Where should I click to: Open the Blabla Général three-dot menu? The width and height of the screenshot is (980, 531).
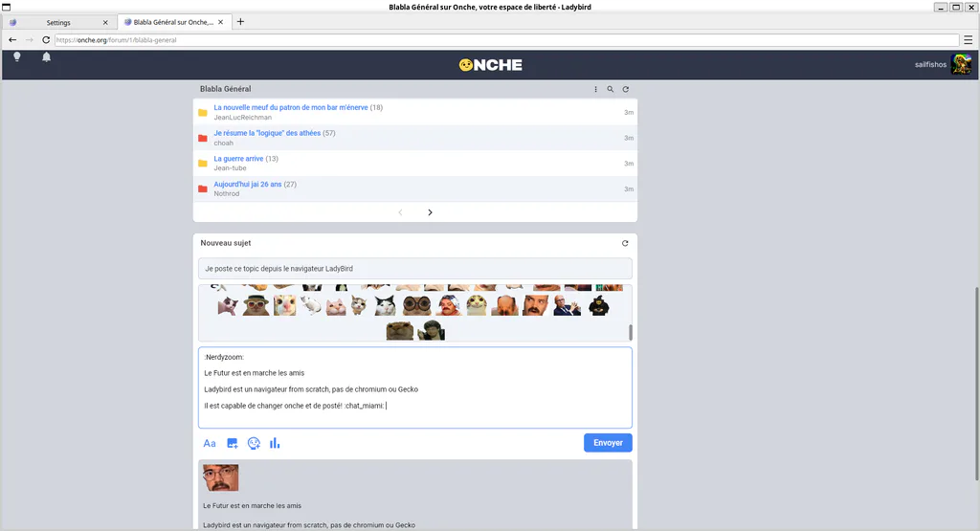(595, 89)
